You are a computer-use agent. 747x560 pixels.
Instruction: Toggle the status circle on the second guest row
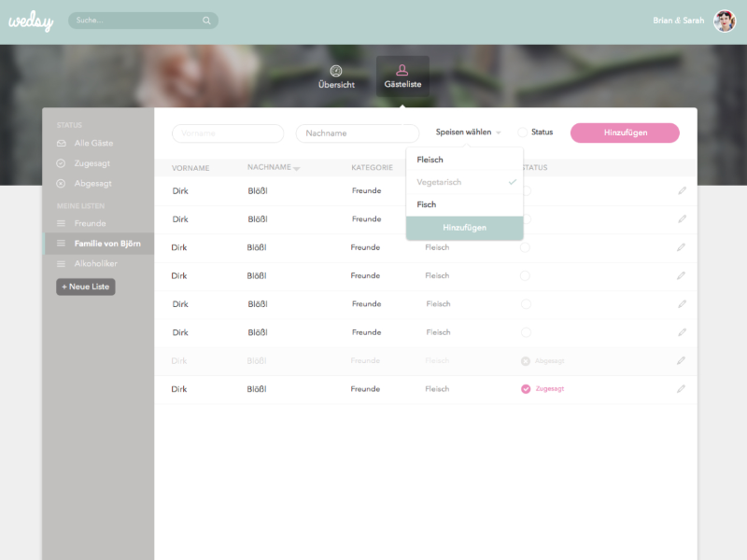(526, 218)
